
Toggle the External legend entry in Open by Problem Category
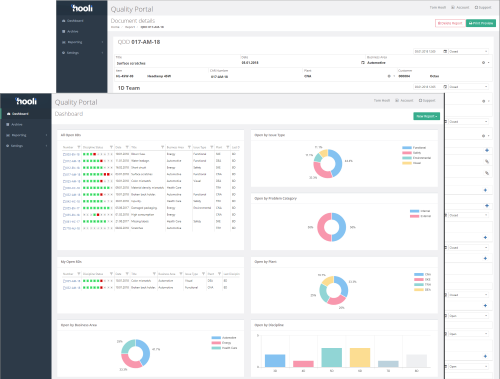(x=420, y=216)
